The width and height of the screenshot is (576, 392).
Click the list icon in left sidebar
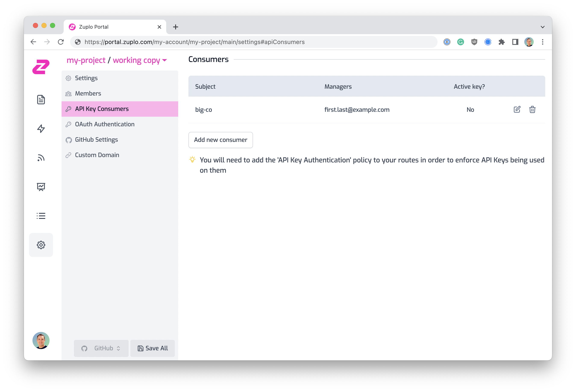pyautogui.click(x=41, y=216)
